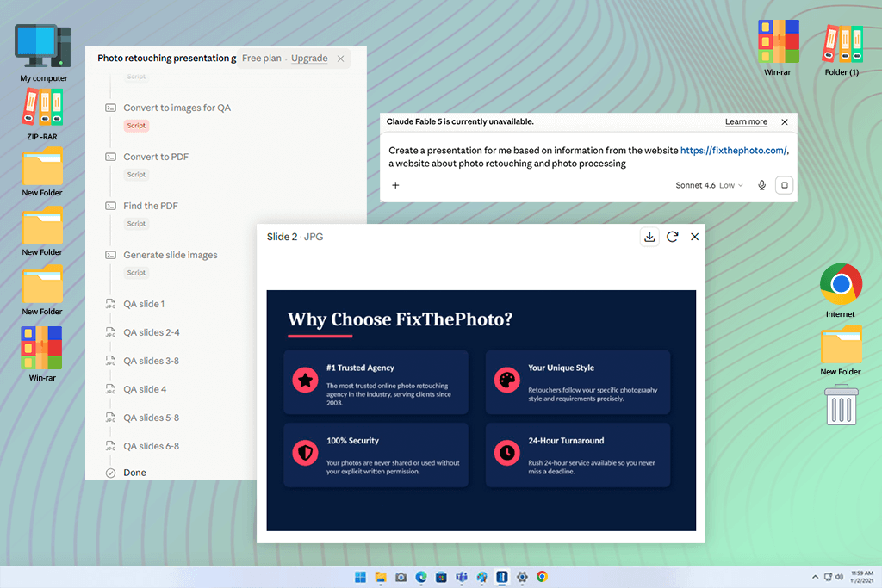The width and height of the screenshot is (882, 588).
Task: Open My computer desktop icon
Action: tap(43, 53)
